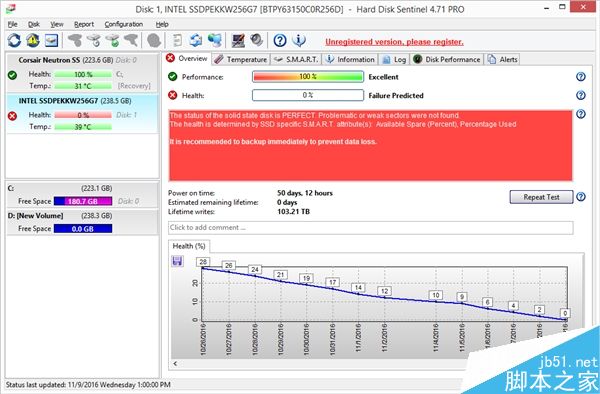The image size is (600, 394).
Task: Click the help icon beside Performance row
Action: point(581,77)
